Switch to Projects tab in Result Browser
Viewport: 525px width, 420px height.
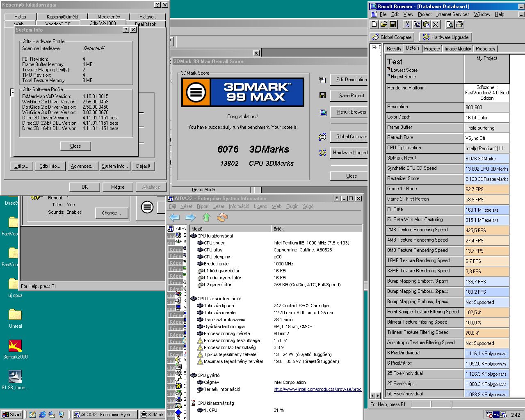[x=432, y=49]
